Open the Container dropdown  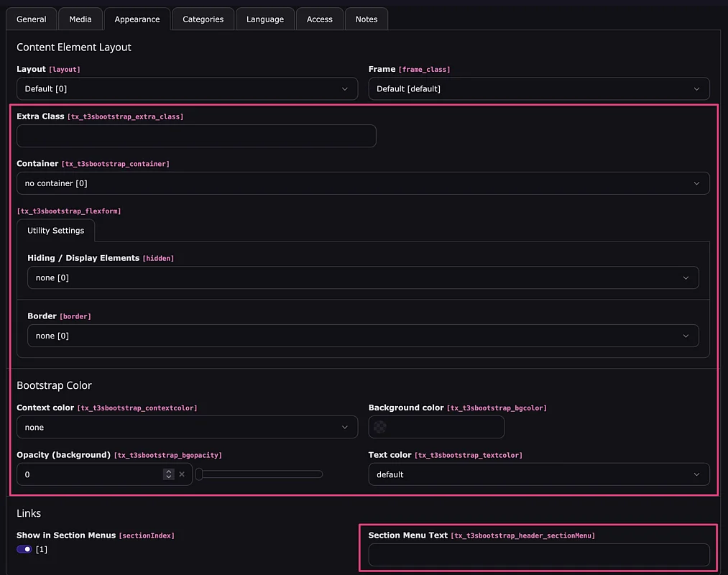tap(363, 183)
